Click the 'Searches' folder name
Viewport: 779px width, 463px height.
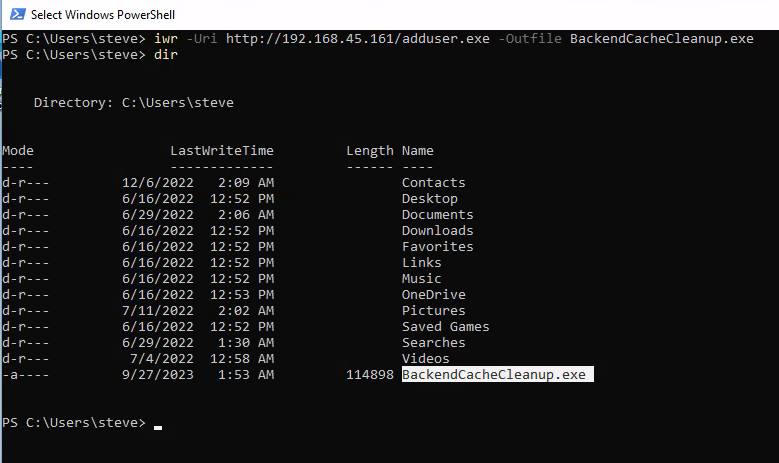coord(434,342)
